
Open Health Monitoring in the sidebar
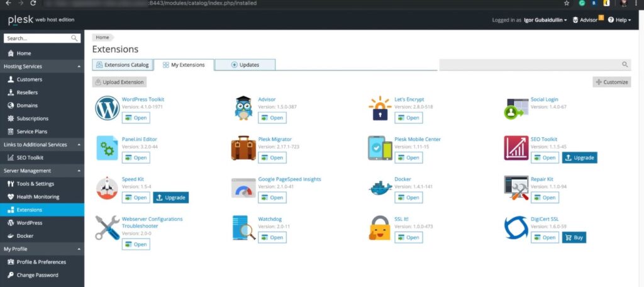(x=38, y=197)
